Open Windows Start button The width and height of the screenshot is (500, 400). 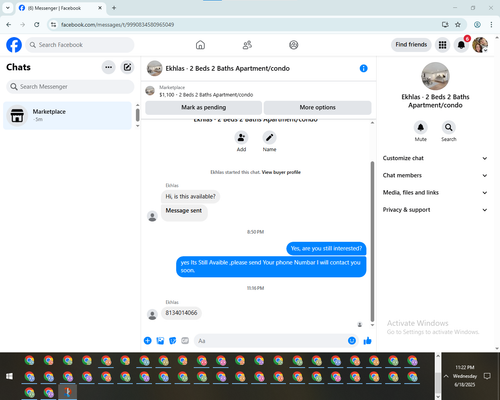point(9,376)
